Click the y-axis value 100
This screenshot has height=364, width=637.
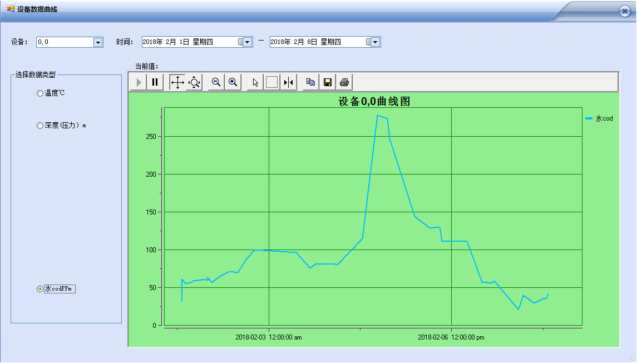tap(151, 250)
